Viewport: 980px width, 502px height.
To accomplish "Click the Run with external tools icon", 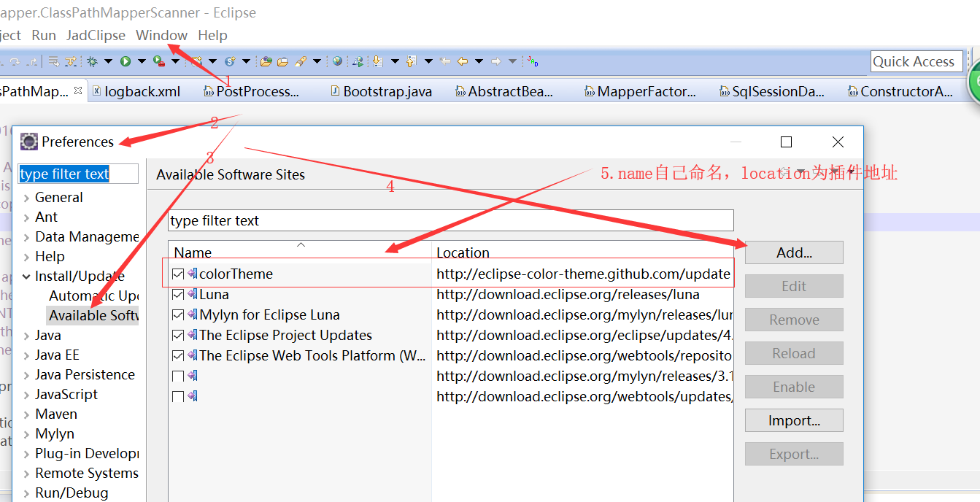I will [x=158, y=62].
